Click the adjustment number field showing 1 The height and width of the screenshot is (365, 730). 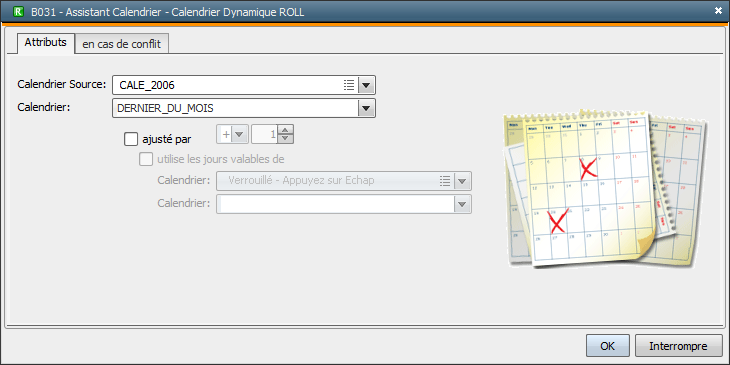265,134
